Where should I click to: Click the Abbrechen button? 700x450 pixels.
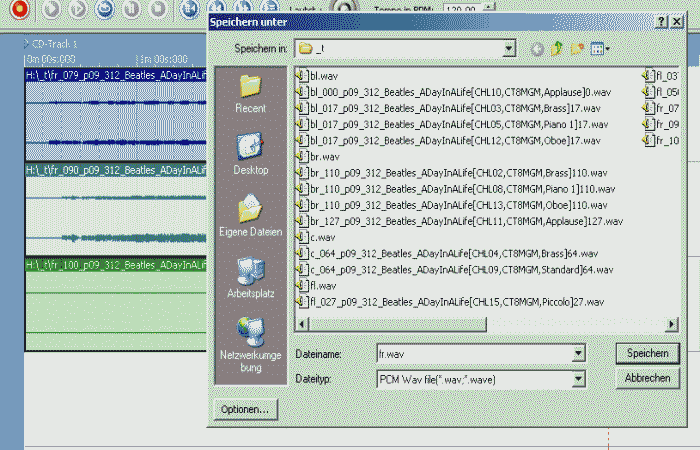(647, 379)
